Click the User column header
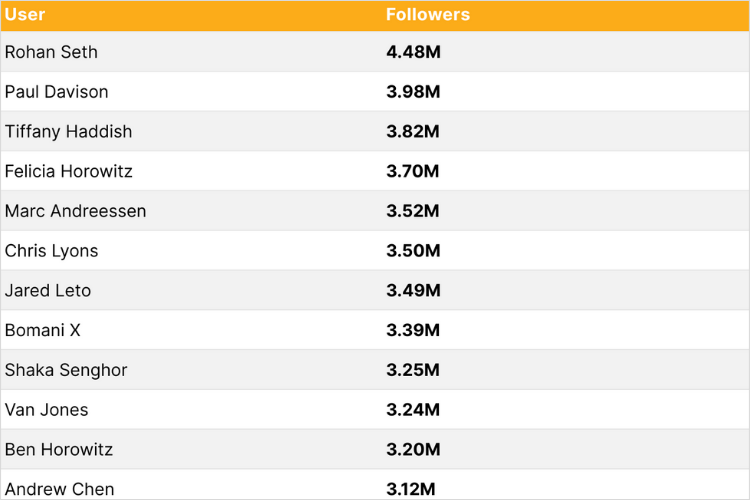The image size is (750, 500). click(x=25, y=14)
